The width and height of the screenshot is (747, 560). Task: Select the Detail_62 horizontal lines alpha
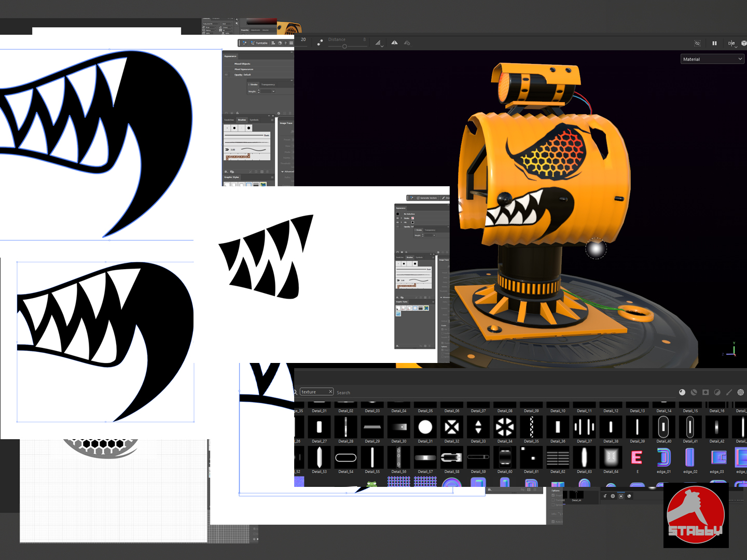[558, 457]
